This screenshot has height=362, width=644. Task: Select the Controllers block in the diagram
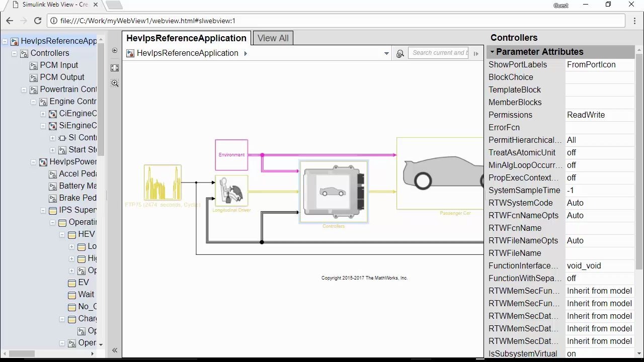[334, 192]
